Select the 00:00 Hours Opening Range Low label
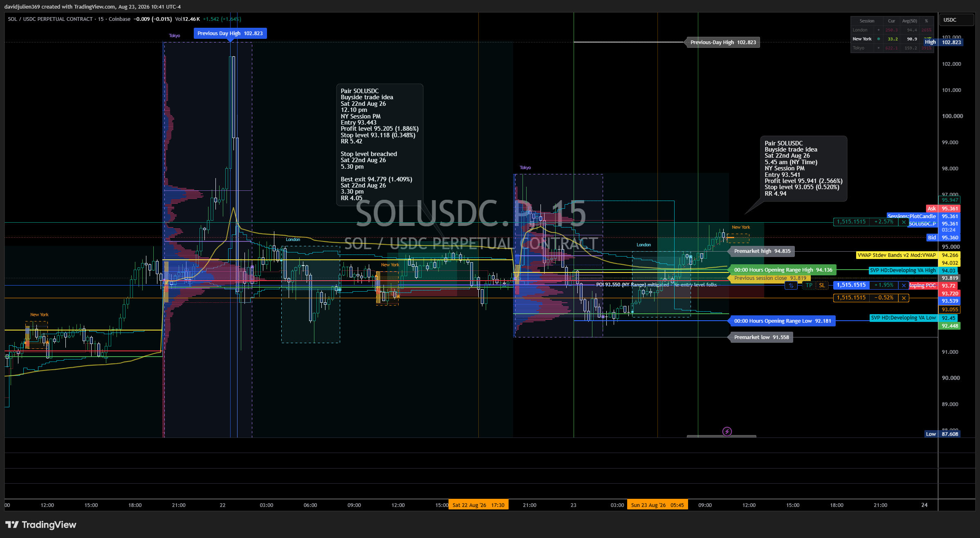 pos(783,321)
